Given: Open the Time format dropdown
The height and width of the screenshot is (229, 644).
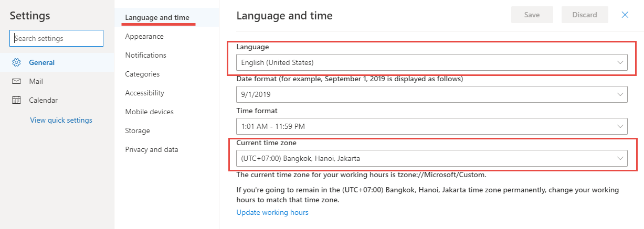Looking at the screenshot, I should point(432,126).
